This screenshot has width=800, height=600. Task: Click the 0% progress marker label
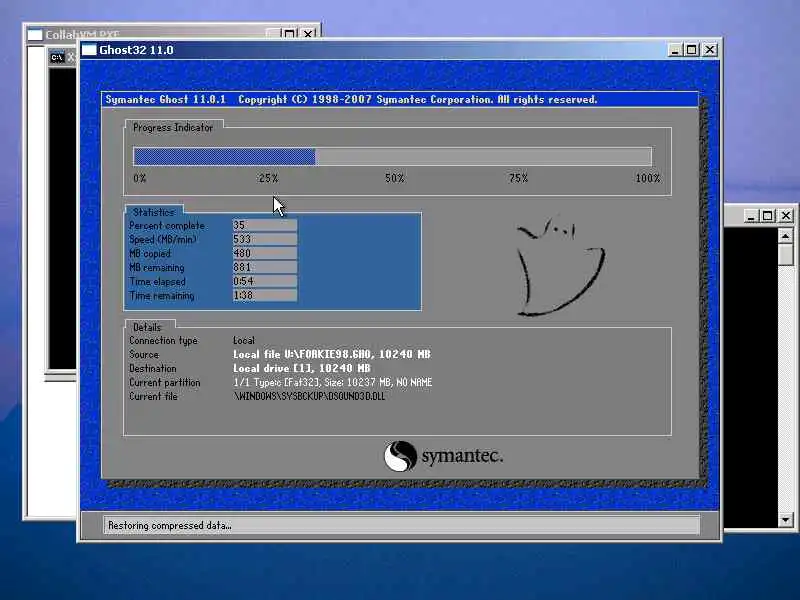click(x=140, y=178)
